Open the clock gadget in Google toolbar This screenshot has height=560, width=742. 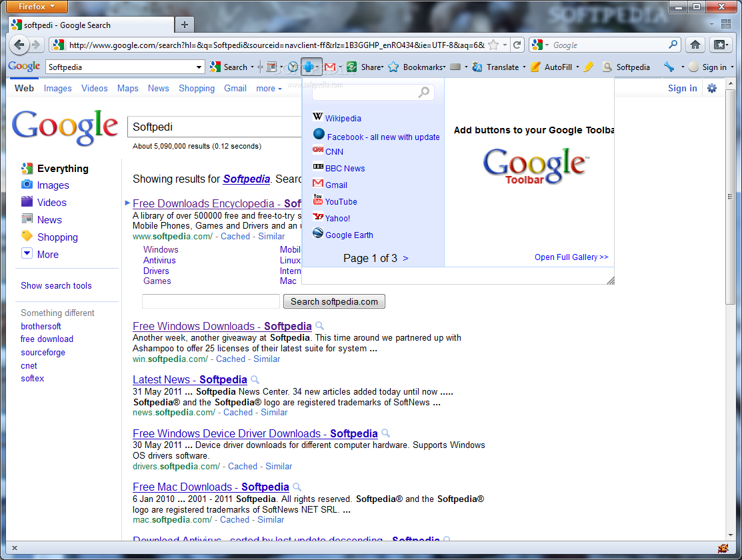[293, 67]
